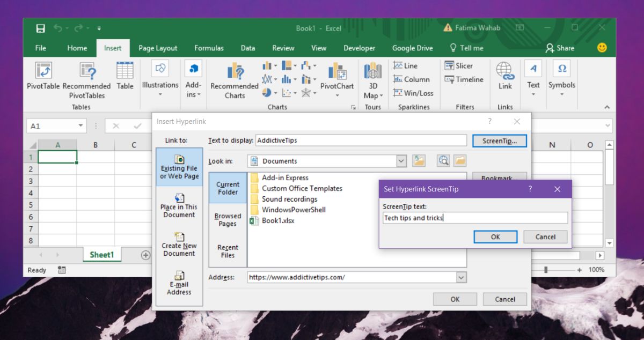
Task: Select the Custom Office Templates folder
Action: (x=296, y=188)
